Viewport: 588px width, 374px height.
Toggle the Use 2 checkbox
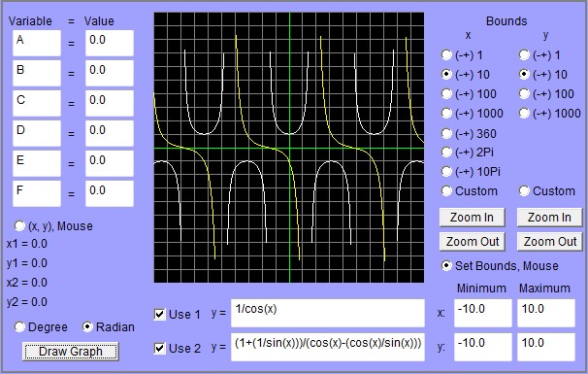point(160,349)
